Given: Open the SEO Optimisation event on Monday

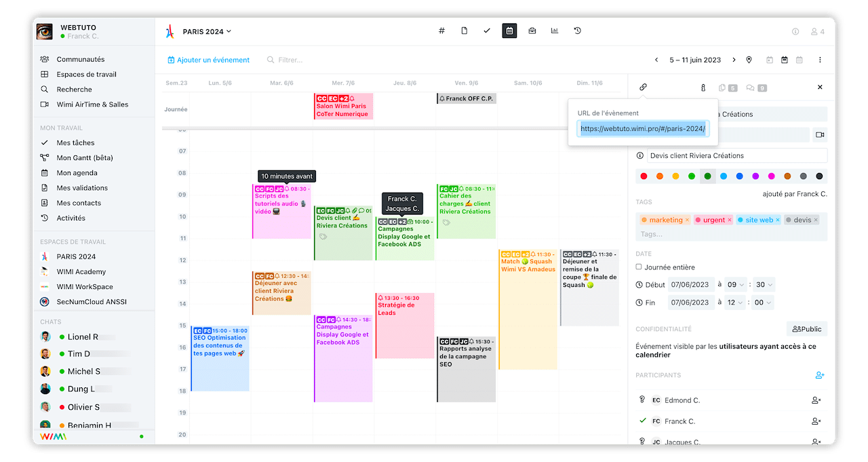Looking at the screenshot, I should tap(220, 358).
